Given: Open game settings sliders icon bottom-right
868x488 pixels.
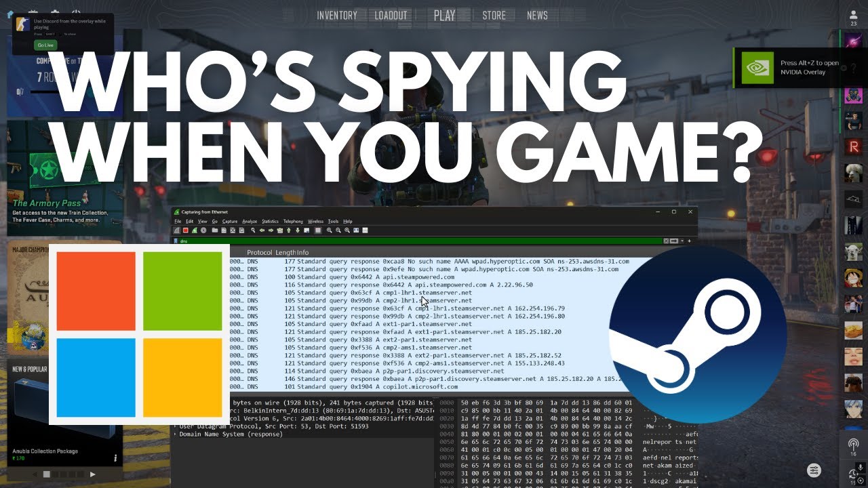Looking at the screenshot, I should pos(814,470).
